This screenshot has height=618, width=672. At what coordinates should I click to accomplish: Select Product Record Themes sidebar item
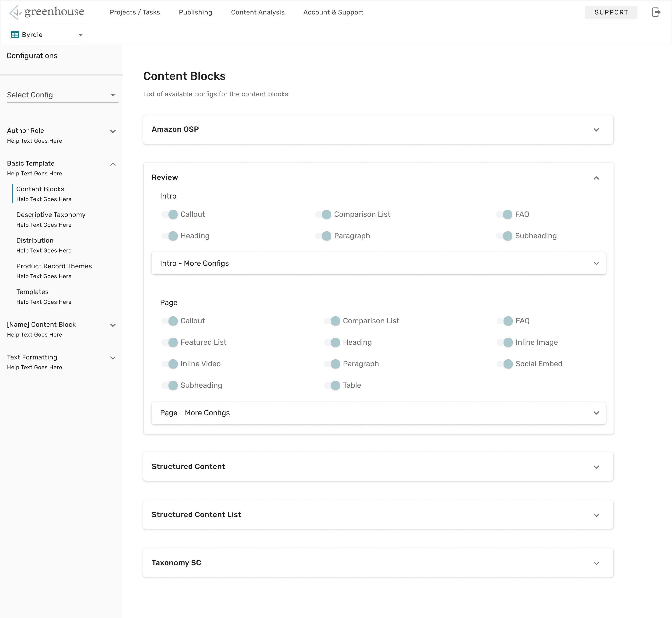[x=54, y=266]
